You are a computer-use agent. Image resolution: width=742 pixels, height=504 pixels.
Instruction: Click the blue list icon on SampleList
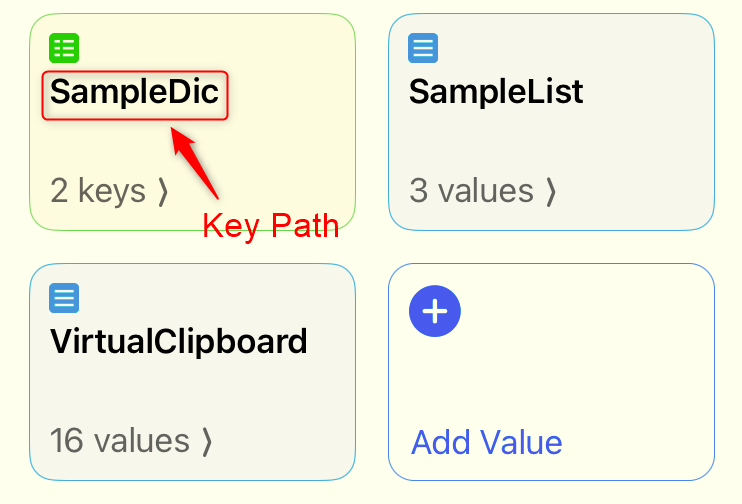[x=423, y=47]
